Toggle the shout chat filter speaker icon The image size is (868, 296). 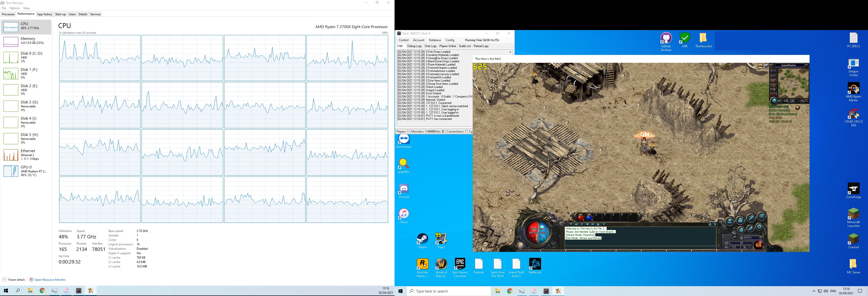coord(576,224)
